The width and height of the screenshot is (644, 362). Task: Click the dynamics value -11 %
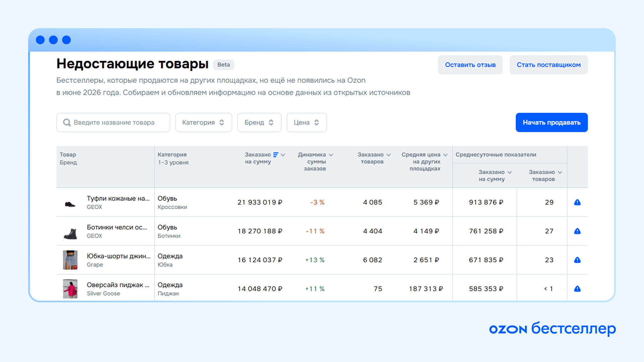click(x=315, y=231)
